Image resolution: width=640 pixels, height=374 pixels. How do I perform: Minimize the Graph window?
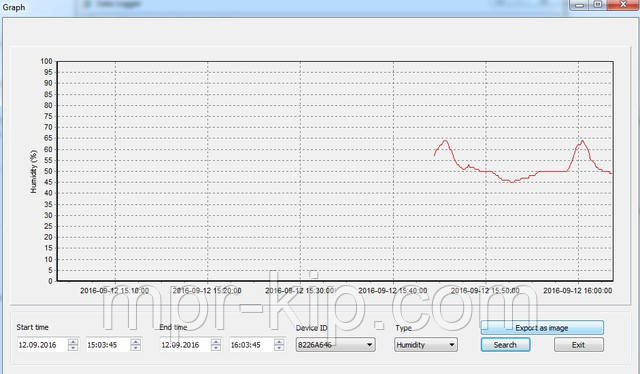pyautogui.click(x=579, y=5)
